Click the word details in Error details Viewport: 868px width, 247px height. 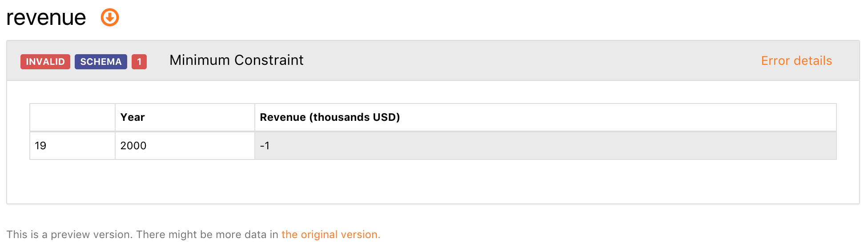click(813, 61)
